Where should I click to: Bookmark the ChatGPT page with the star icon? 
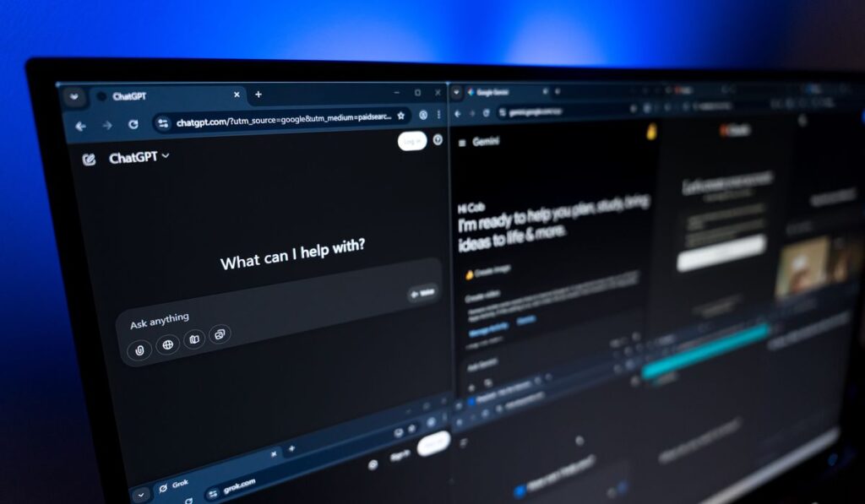point(401,116)
